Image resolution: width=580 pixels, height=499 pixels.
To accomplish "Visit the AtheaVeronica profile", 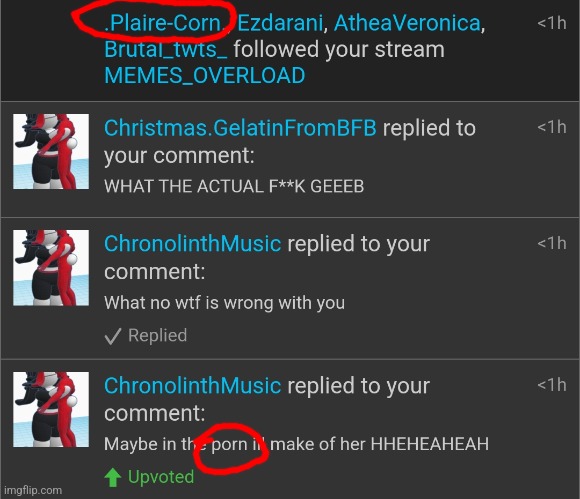I will (407, 23).
